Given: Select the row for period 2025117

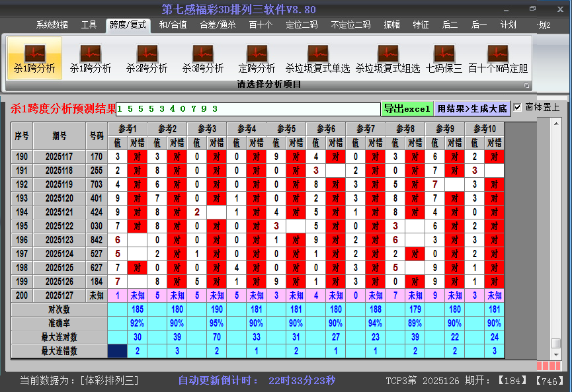Looking at the screenshot, I should pyautogui.click(x=257, y=157).
